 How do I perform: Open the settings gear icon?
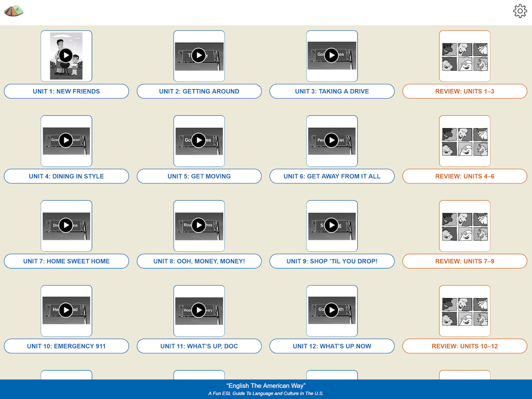pyautogui.click(x=520, y=11)
